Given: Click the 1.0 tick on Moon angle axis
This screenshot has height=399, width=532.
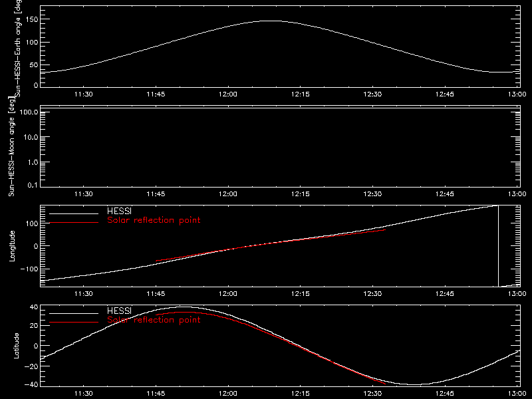Looking at the screenshot, I should point(33,162).
